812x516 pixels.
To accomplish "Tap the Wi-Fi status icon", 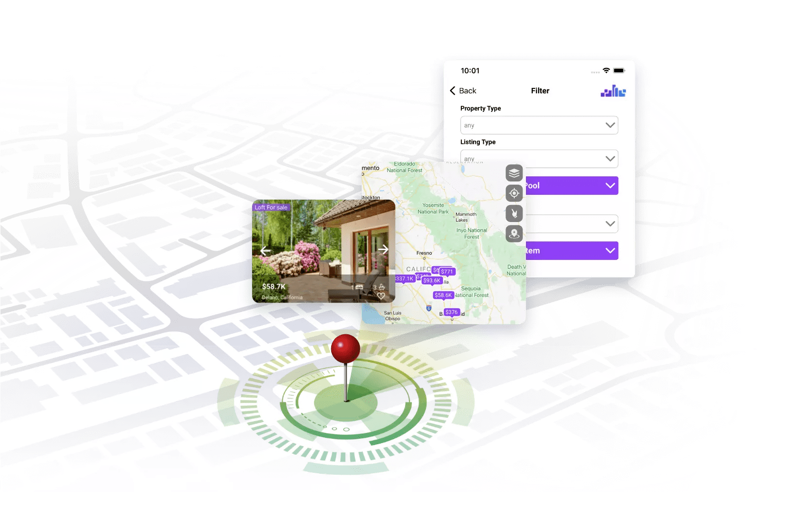I will [x=606, y=70].
